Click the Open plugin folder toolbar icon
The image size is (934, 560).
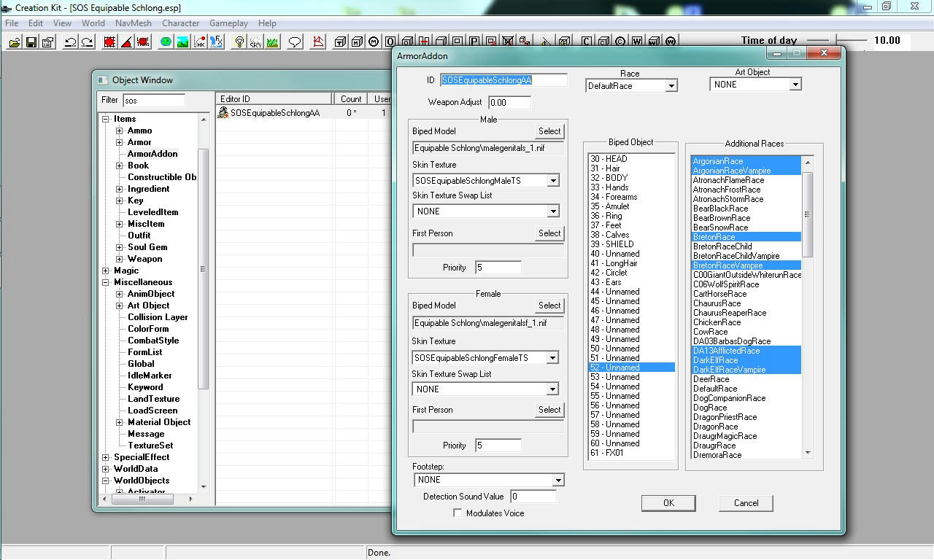pyautogui.click(x=15, y=42)
